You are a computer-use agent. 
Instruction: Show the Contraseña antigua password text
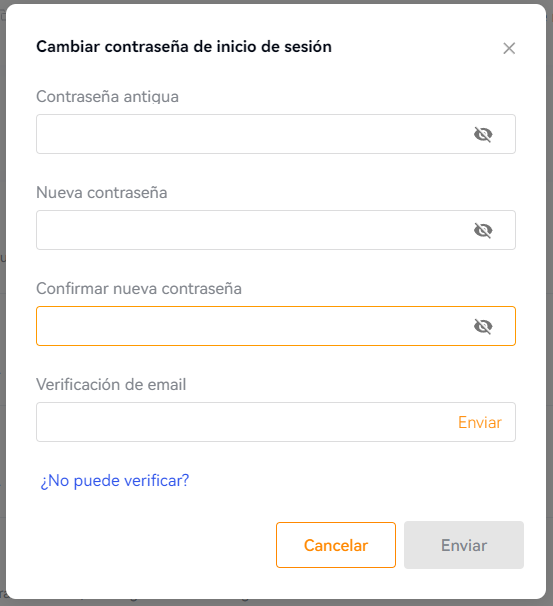point(483,134)
